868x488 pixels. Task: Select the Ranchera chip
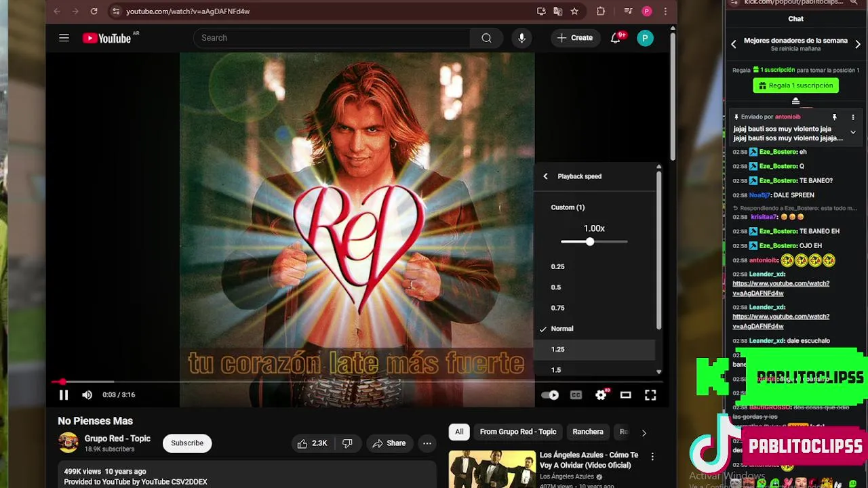588,432
